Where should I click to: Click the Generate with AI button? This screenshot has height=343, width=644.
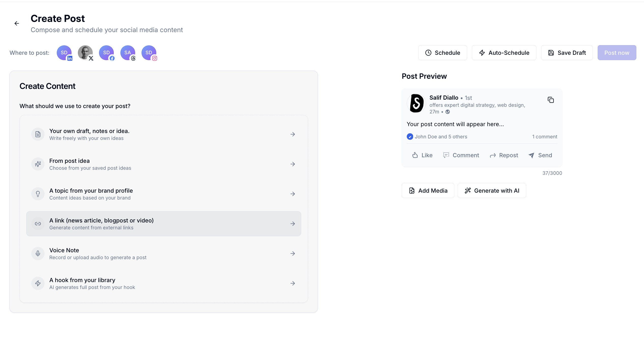click(492, 190)
